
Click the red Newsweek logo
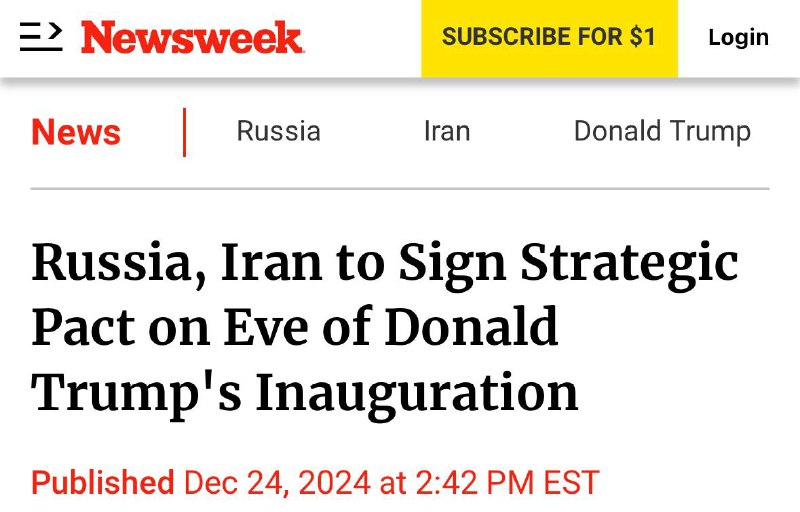click(x=192, y=38)
